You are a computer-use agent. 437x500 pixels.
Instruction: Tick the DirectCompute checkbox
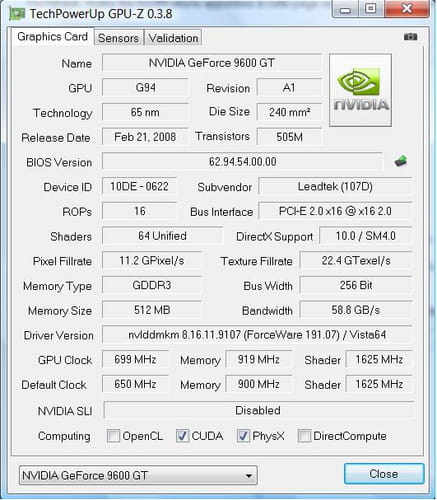coord(304,436)
